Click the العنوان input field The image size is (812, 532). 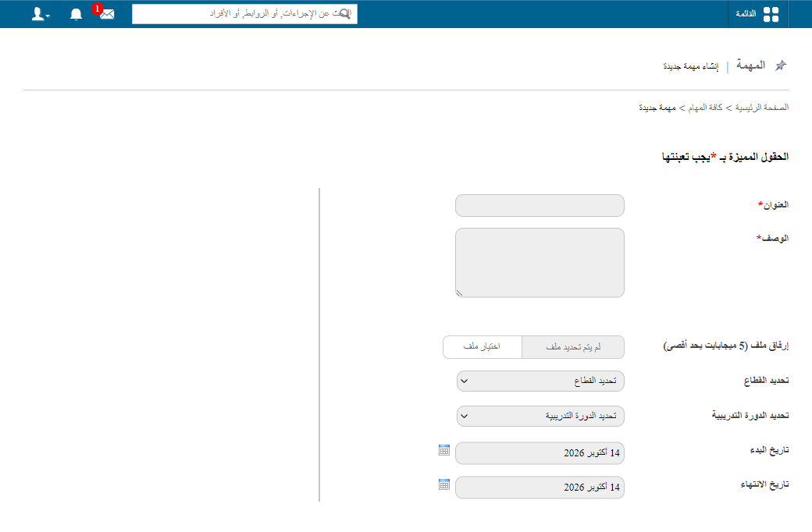(x=540, y=205)
